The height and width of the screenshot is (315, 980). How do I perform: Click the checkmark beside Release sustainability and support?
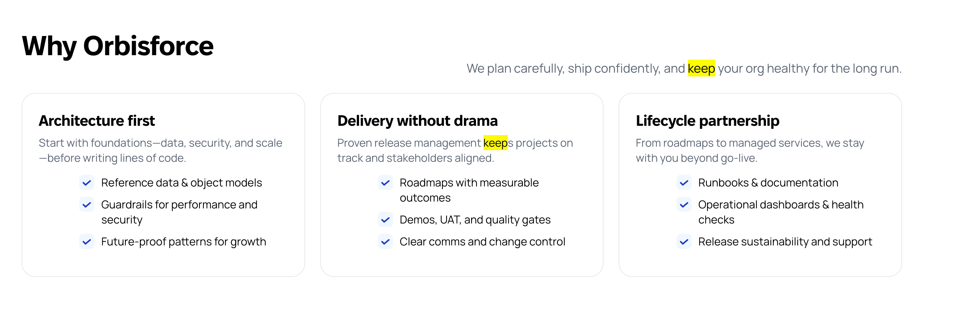coord(684,242)
